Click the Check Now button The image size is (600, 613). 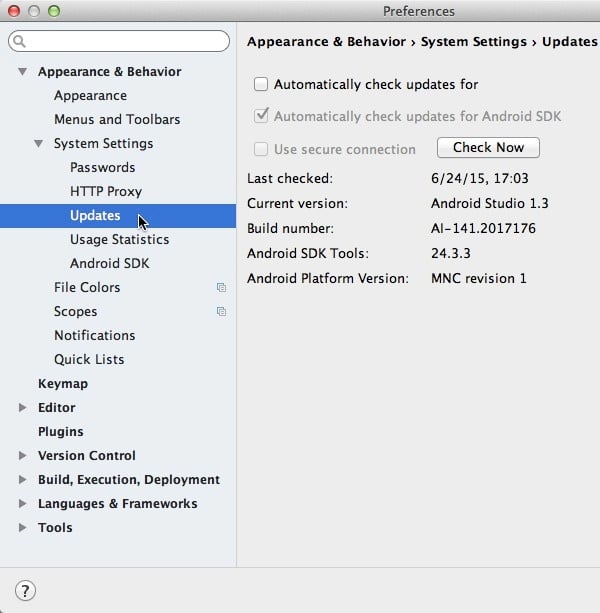point(488,147)
